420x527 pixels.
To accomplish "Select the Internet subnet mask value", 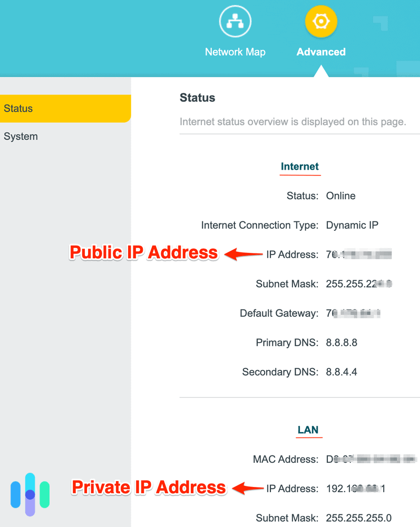I will pos(359,284).
